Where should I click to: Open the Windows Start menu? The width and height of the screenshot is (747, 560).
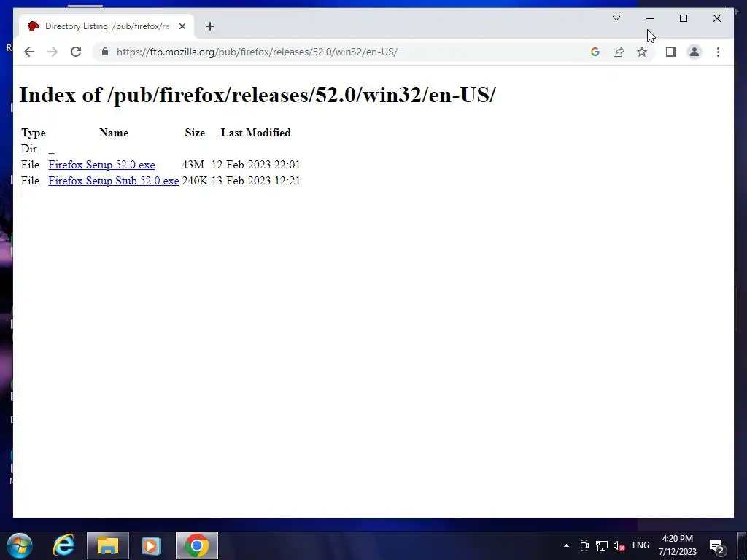click(20, 545)
